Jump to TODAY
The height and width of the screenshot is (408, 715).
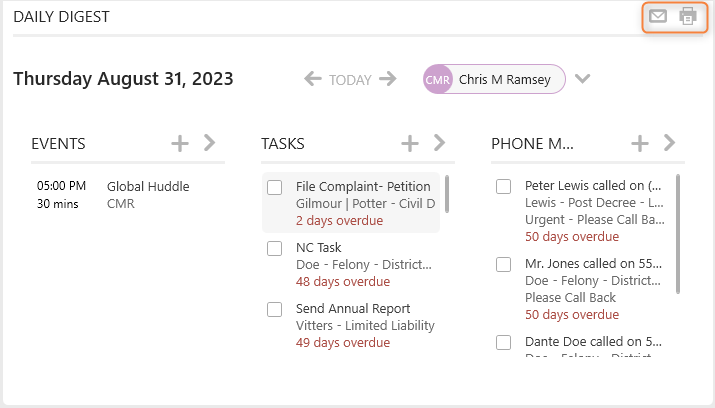[x=350, y=80]
